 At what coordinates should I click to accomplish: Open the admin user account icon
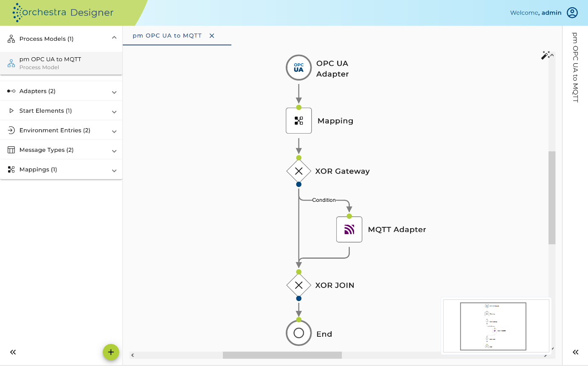(572, 13)
